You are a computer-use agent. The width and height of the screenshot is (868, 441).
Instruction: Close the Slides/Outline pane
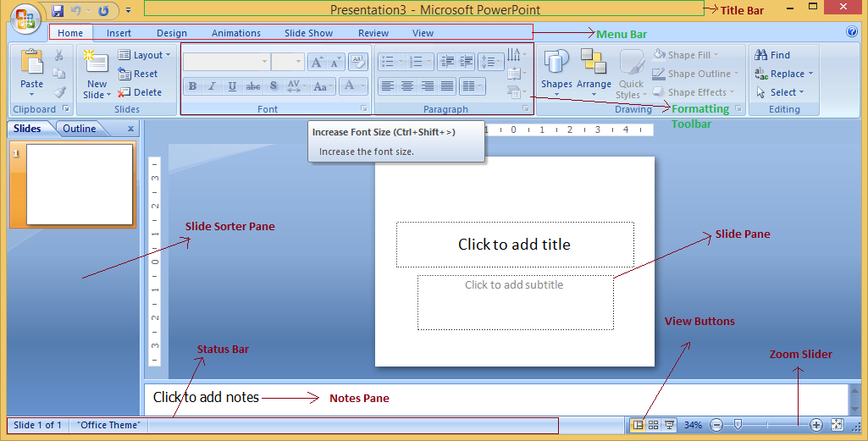[130, 129]
